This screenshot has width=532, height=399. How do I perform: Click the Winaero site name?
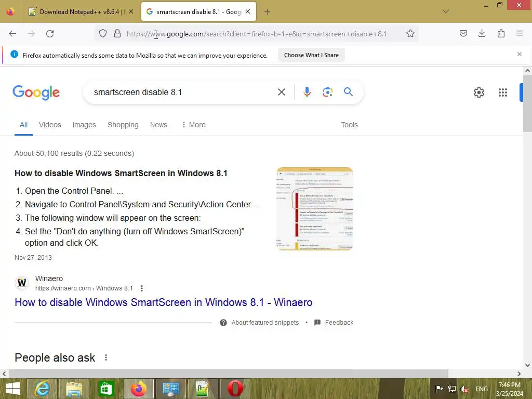click(49, 278)
